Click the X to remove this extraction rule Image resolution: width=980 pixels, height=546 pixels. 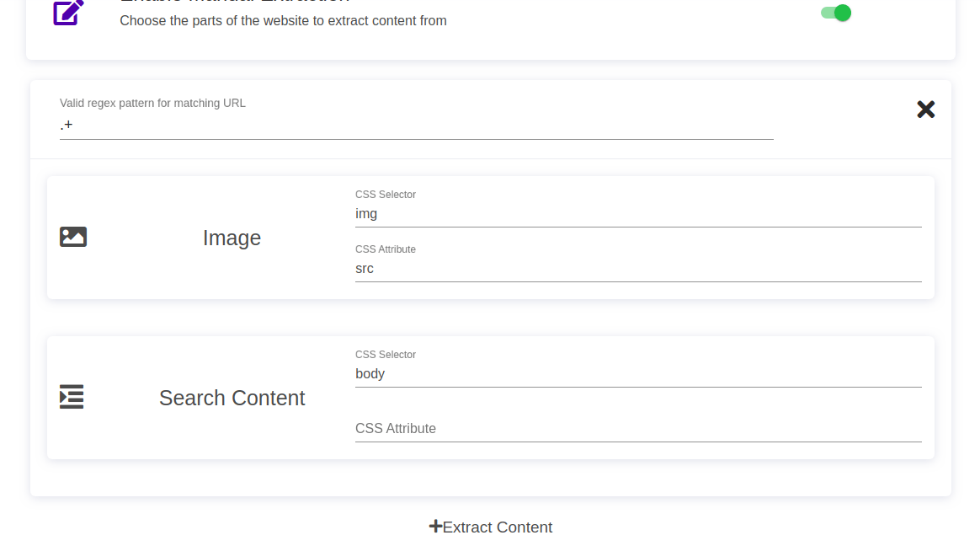(x=925, y=110)
